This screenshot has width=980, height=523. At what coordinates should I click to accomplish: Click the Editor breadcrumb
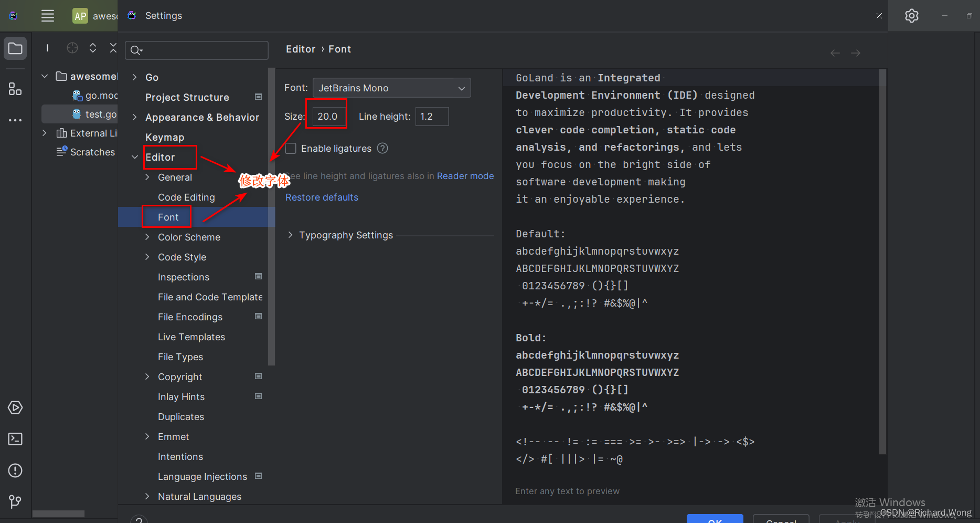click(x=301, y=49)
